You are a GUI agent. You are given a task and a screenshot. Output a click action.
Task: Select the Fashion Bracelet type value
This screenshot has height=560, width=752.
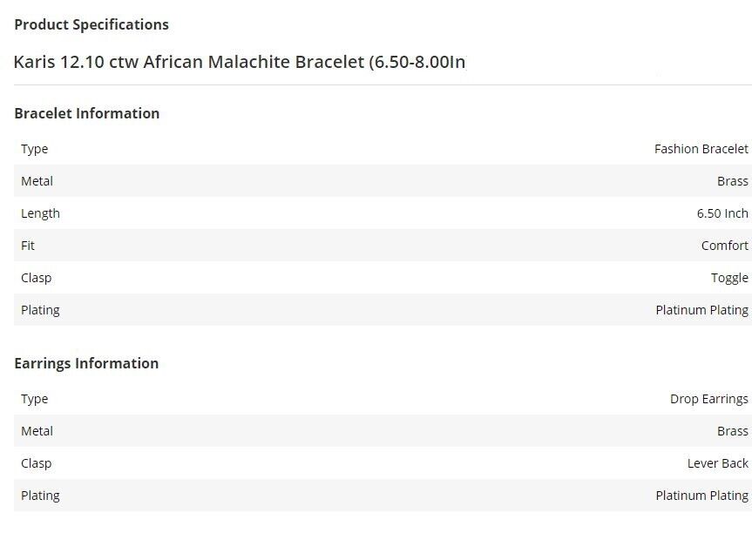click(701, 149)
